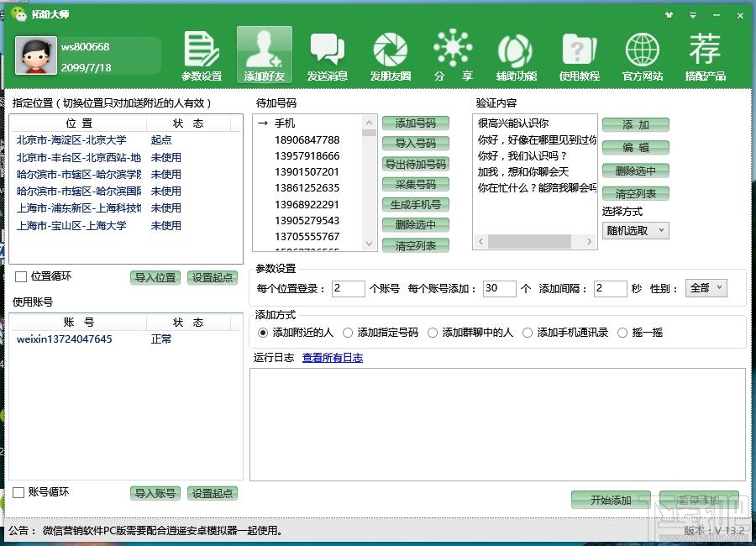Click left arrow of 验证内容 horizontal scrollbar
756x546 pixels.
[480, 241]
